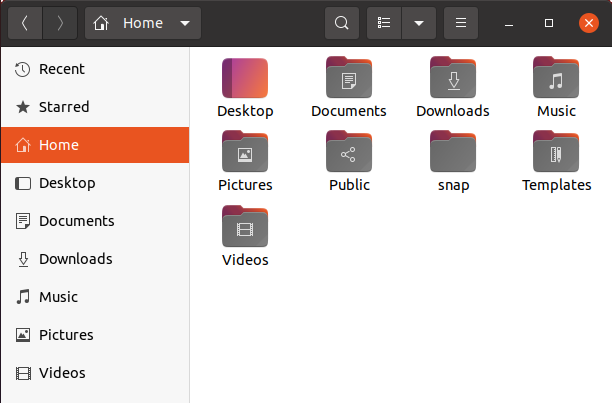This screenshot has height=403, width=612.
Task: Open the Music folder icon in grid
Action: point(556,78)
